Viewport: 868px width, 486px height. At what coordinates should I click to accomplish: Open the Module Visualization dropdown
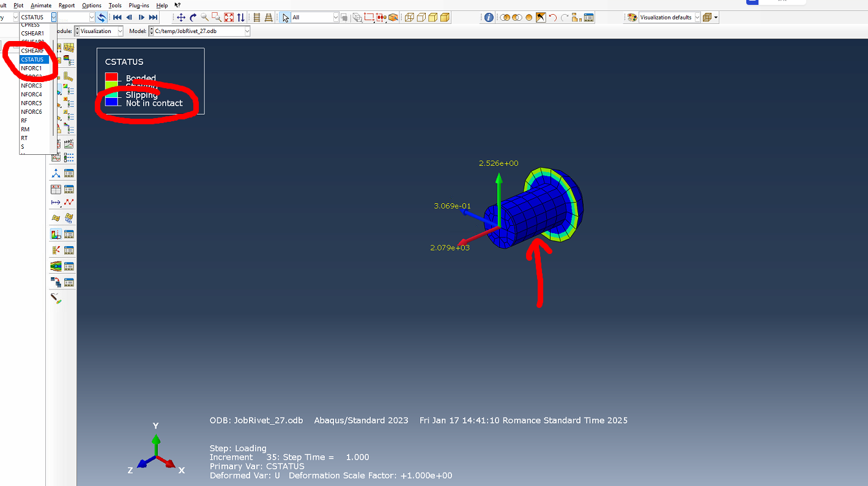(119, 31)
